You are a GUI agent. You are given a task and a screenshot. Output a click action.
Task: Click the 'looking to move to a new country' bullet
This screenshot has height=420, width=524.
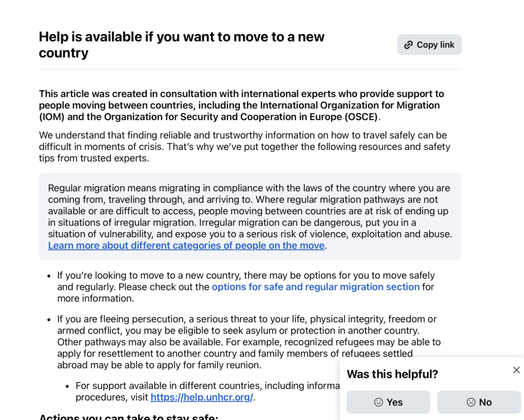pos(246,286)
